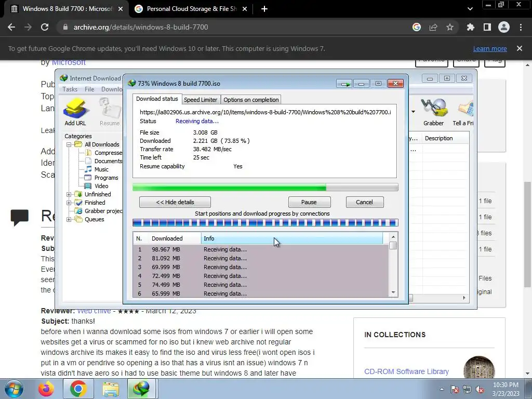Pause the Windows 8 ISO download

coord(309,202)
